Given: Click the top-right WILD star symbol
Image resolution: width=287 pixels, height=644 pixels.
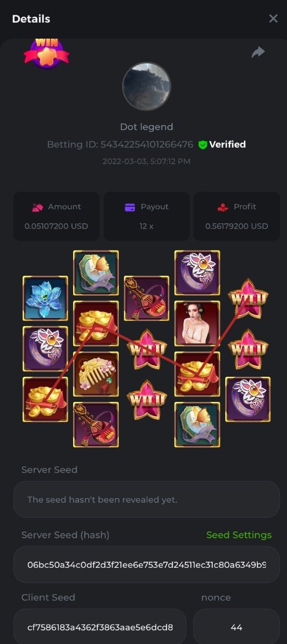Looking at the screenshot, I should (248, 298).
